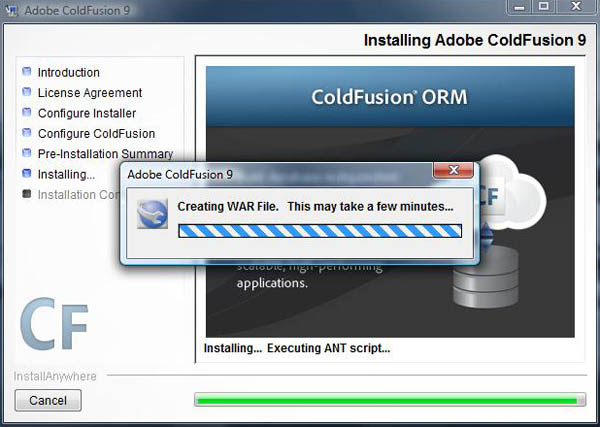Click the Cancel button

[48, 400]
